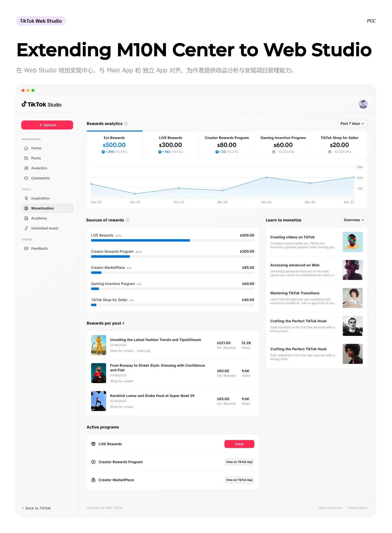392x533 pixels.
Task: Click View on TikTok App for Creator MarketPlace
Action: (x=239, y=480)
